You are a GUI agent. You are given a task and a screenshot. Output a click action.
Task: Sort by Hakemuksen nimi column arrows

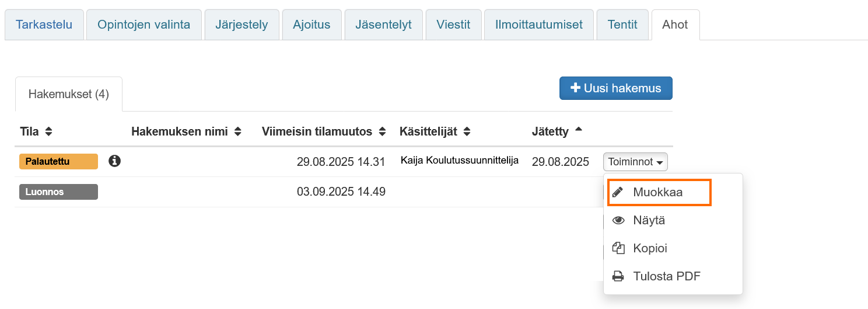coord(237,132)
